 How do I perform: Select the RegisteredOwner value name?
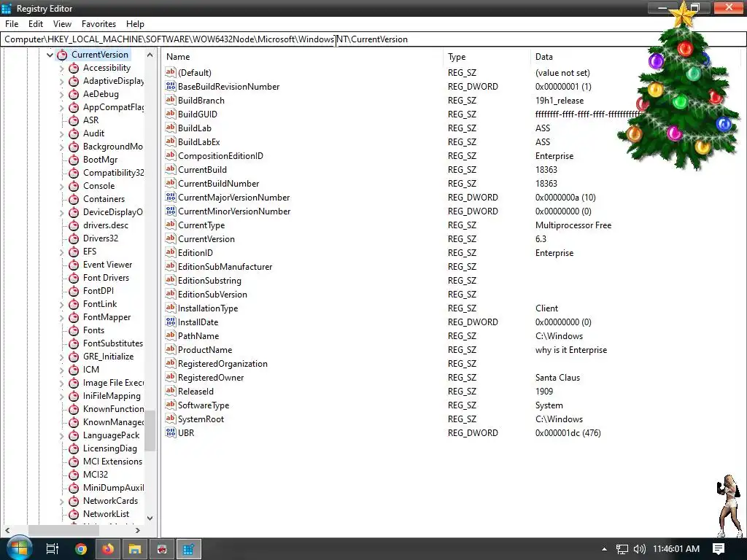pos(211,378)
